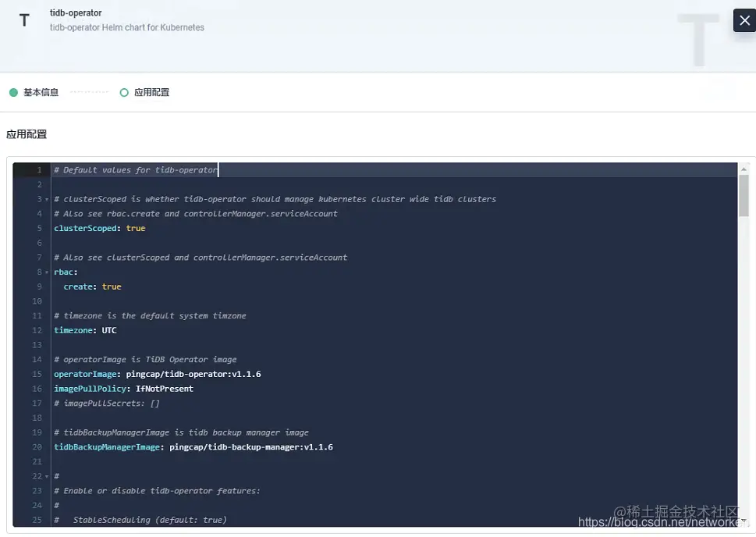Click line number 13 in the gutter
This screenshot has height=537, width=756.
click(37, 345)
